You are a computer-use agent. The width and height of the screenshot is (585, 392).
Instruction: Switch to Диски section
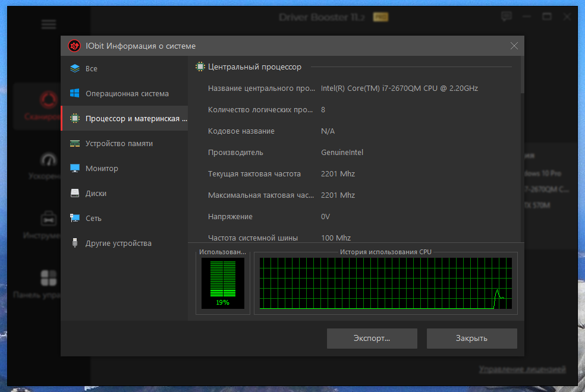pos(124,194)
